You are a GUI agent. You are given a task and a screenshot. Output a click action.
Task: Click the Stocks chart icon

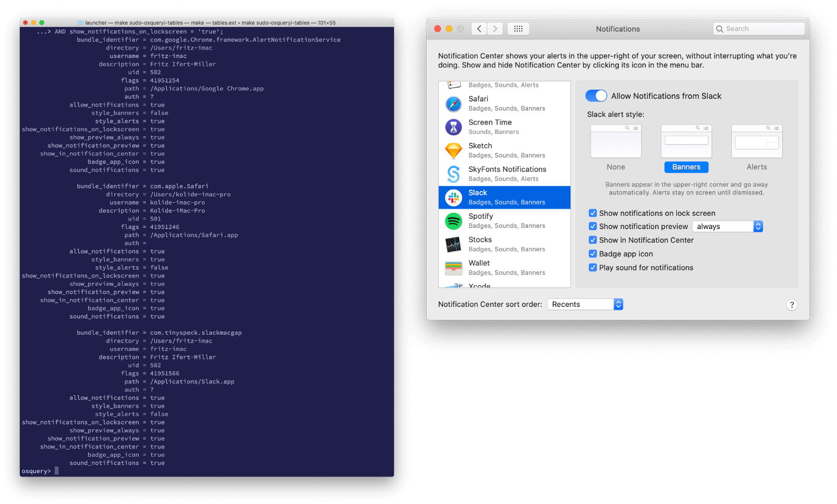coord(453,244)
